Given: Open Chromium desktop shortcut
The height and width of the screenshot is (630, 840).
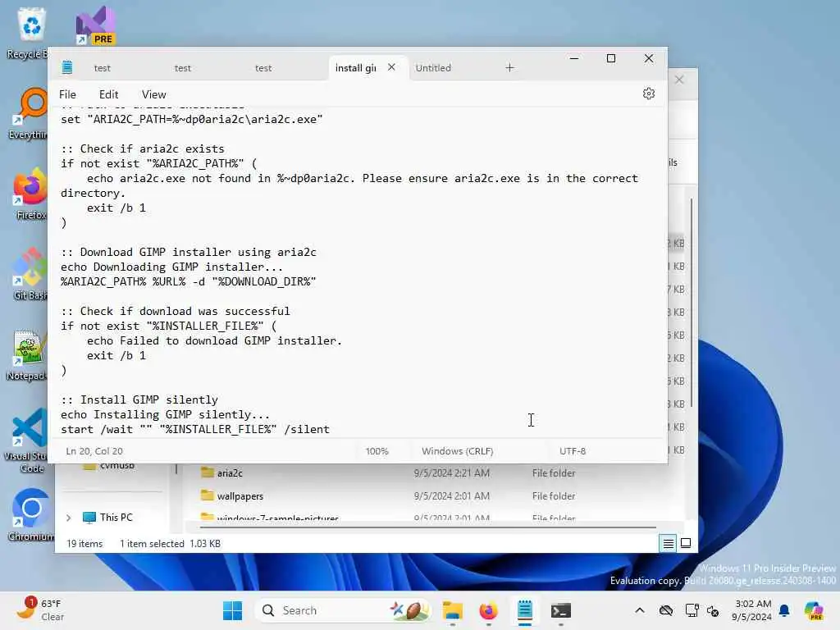Looking at the screenshot, I should point(31,514).
